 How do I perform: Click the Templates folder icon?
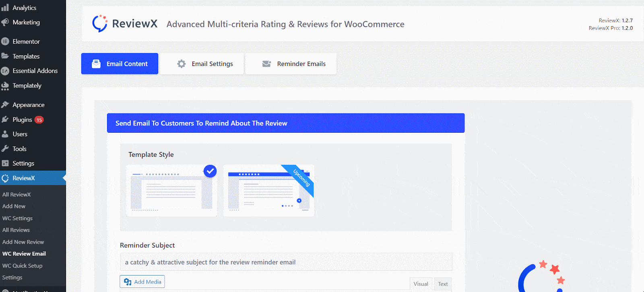click(5, 56)
